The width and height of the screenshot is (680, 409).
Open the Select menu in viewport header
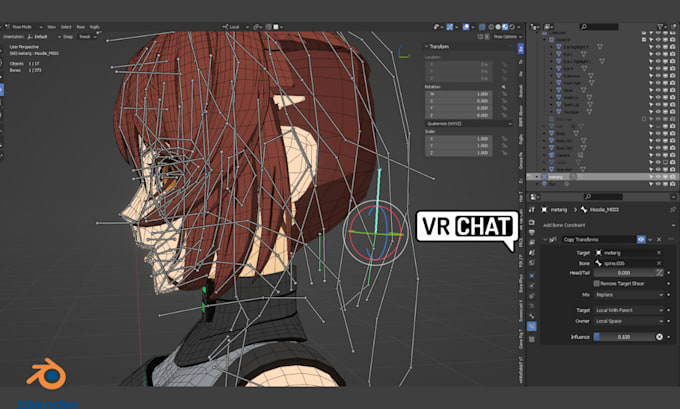click(x=66, y=27)
